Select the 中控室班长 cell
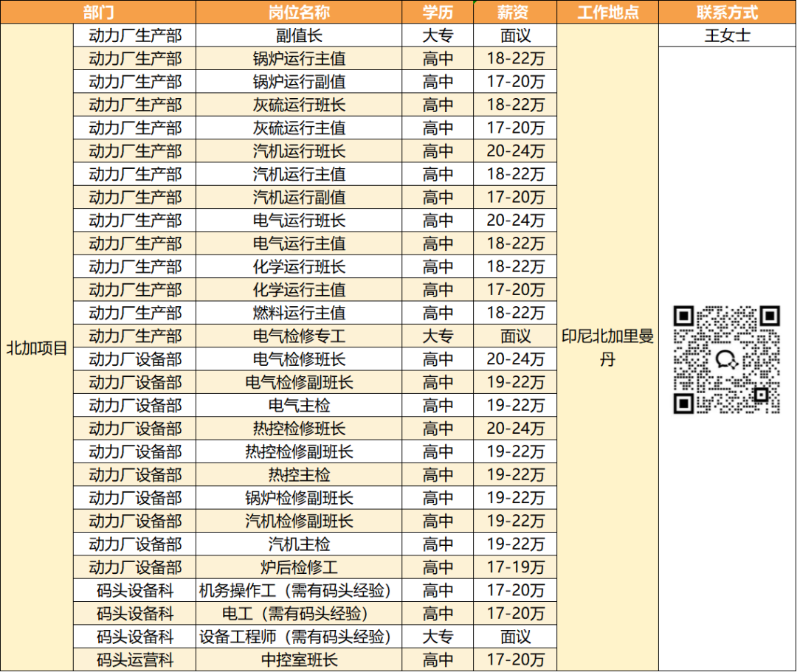The image size is (797, 672). coord(299,659)
